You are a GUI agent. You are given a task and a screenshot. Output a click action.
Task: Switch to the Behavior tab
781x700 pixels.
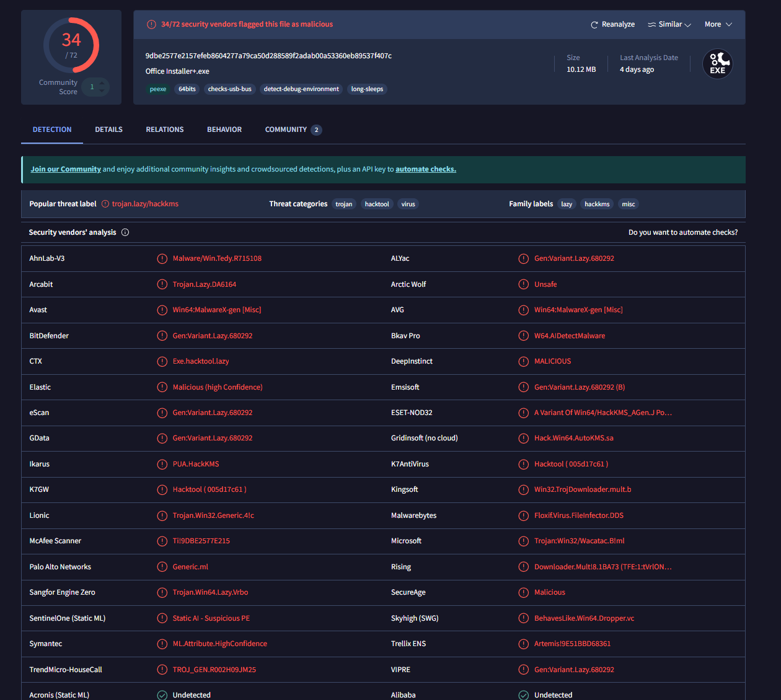pyautogui.click(x=224, y=129)
